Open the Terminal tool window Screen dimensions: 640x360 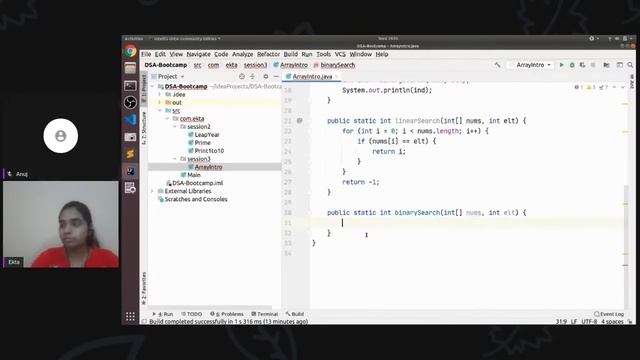pyautogui.click(x=264, y=314)
